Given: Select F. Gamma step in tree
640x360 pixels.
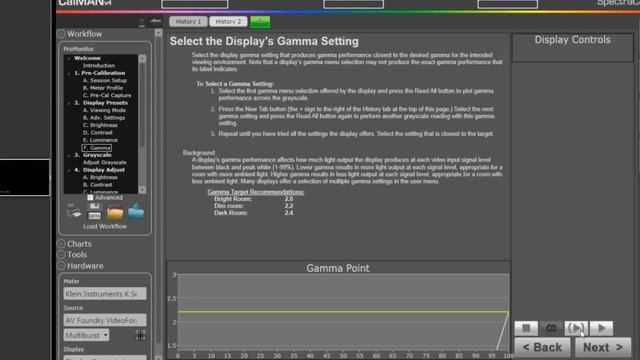Looking at the screenshot, I should pos(97,148).
